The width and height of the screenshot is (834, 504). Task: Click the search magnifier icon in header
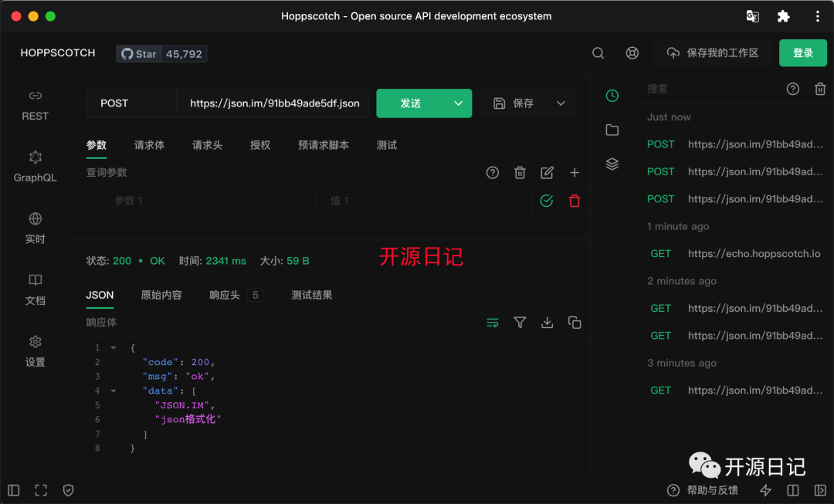(x=598, y=53)
